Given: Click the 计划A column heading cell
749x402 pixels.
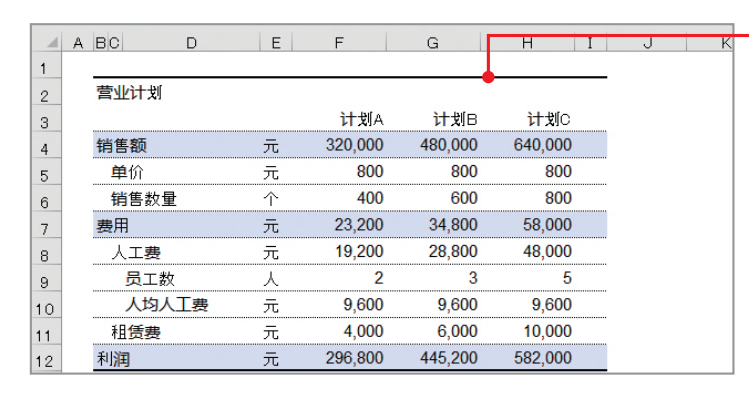Looking at the screenshot, I should (361, 119).
